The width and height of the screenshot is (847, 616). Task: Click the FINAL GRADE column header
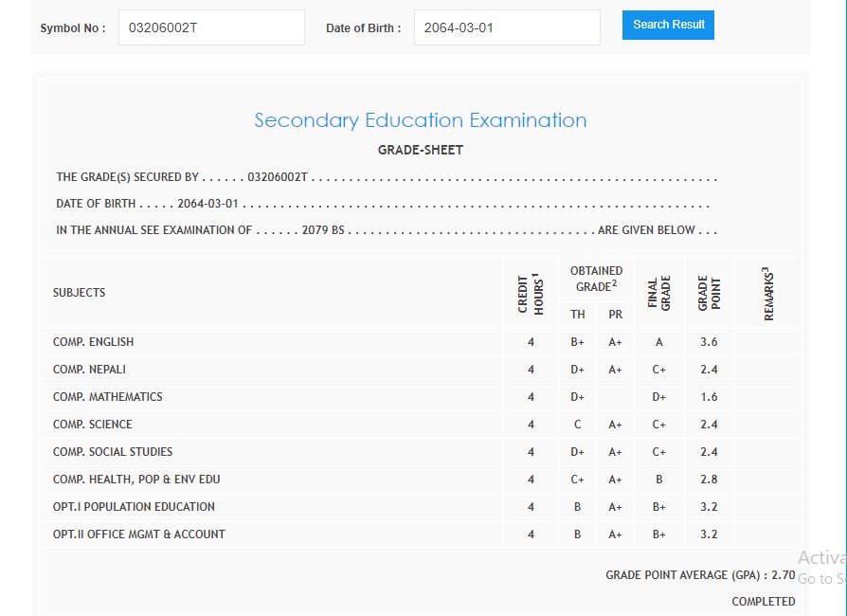(x=659, y=293)
